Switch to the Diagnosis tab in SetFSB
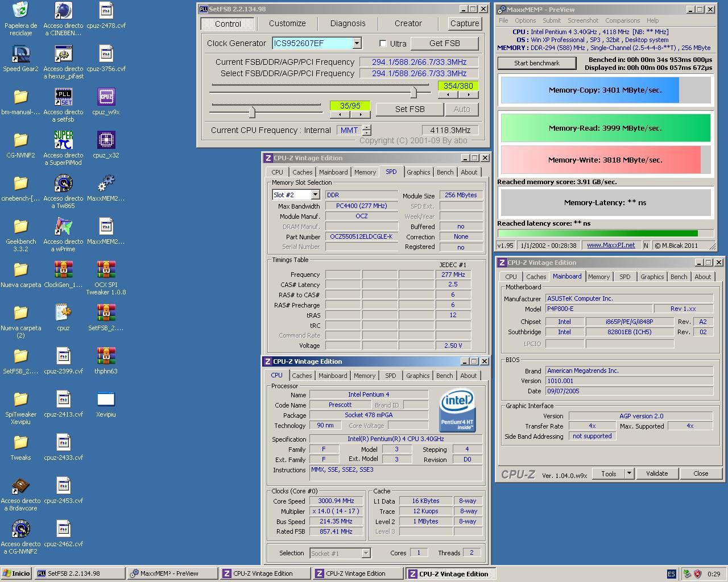This screenshot has width=728, height=582. [x=348, y=23]
